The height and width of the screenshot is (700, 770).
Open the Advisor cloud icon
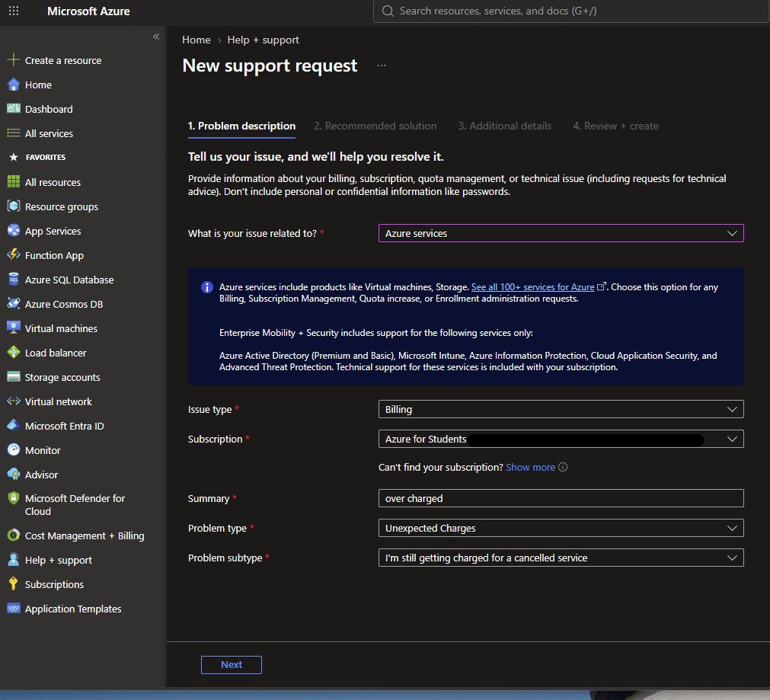(14, 474)
